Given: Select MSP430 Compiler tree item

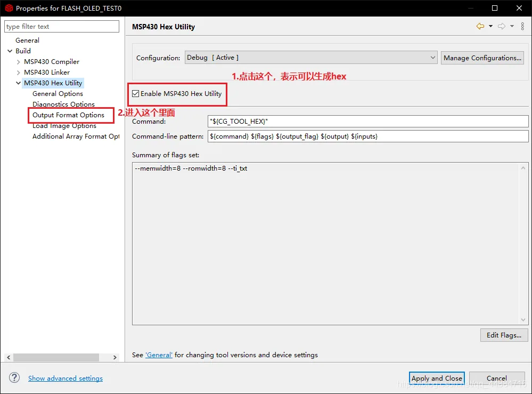Looking at the screenshot, I should coord(52,62).
